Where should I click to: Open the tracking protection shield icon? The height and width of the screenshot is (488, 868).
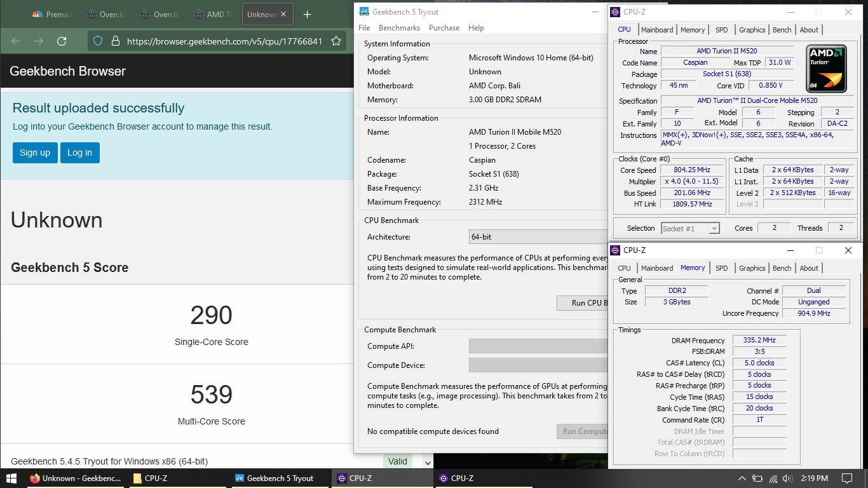(x=98, y=41)
